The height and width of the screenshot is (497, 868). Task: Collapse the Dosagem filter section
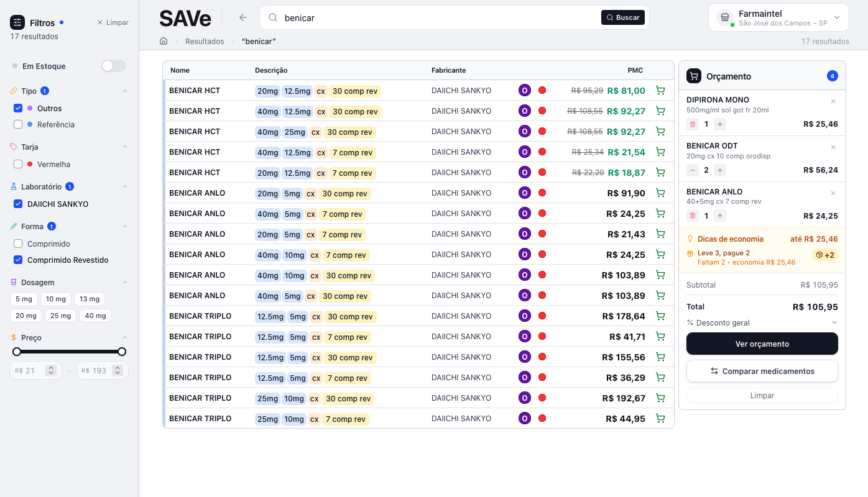(124, 282)
